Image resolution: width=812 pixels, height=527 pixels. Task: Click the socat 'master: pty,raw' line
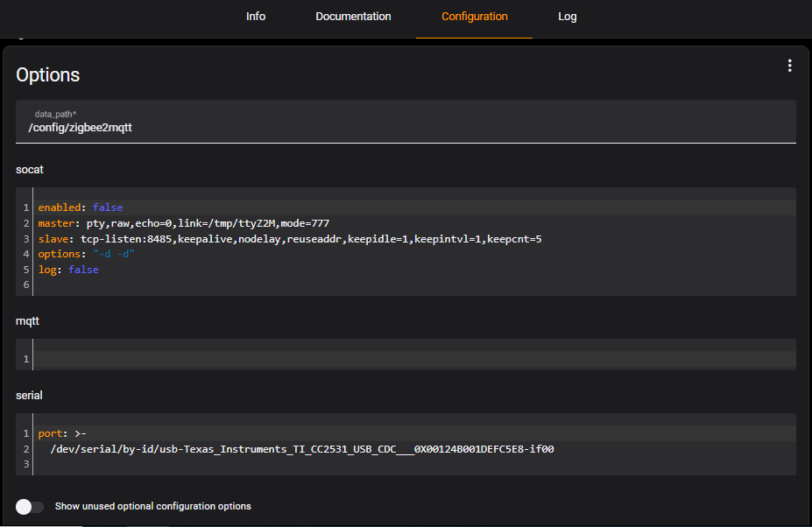click(x=183, y=223)
